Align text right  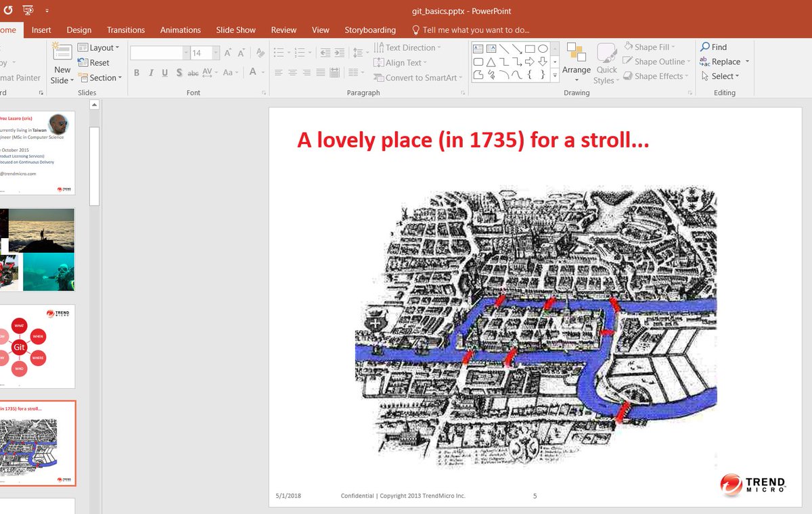[x=307, y=72]
